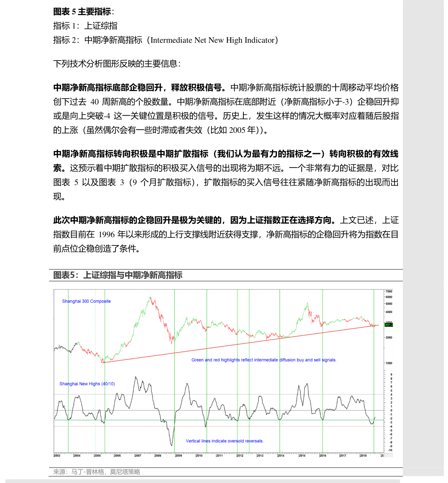Select the 2012 label on time axis
The image size is (448, 483).
click(240, 456)
